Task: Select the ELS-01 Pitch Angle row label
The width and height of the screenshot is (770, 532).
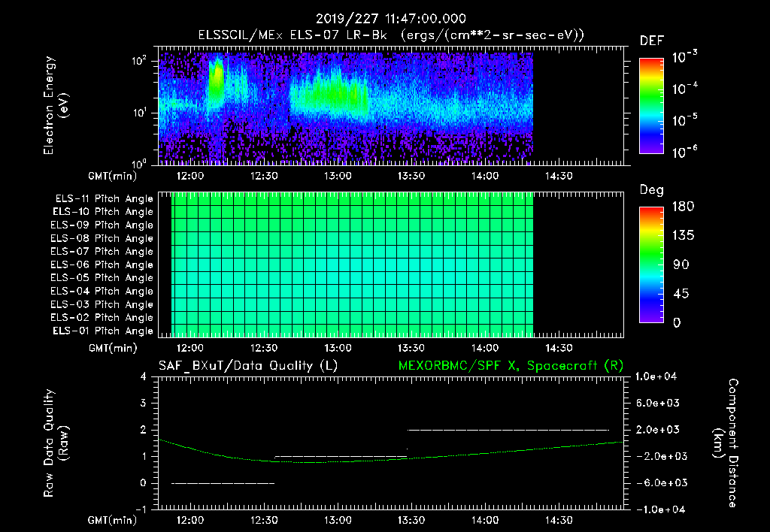Action: 103,331
